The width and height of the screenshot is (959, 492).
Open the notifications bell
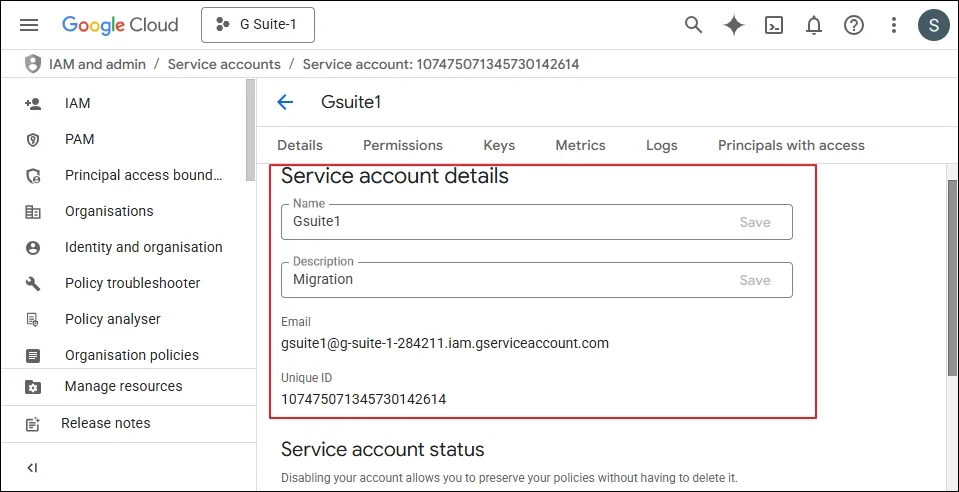(x=813, y=25)
